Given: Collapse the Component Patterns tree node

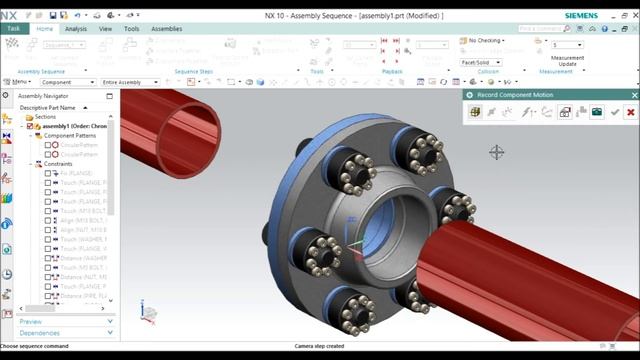Looking at the screenshot, I should point(31,136).
